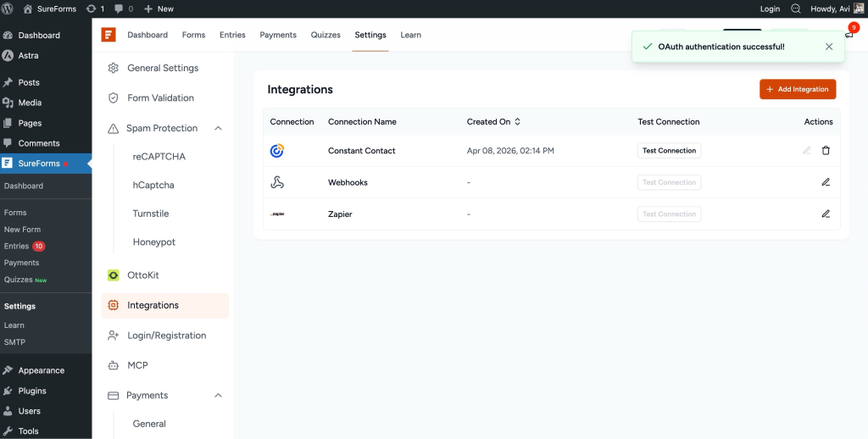The image size is (868, 439).
Task: Open Turnstile settings
Action: [151, 214]
